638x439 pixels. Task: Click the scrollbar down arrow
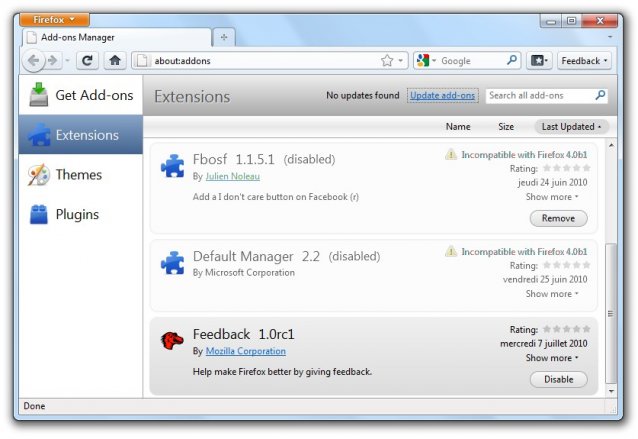[x=611, y=391]
